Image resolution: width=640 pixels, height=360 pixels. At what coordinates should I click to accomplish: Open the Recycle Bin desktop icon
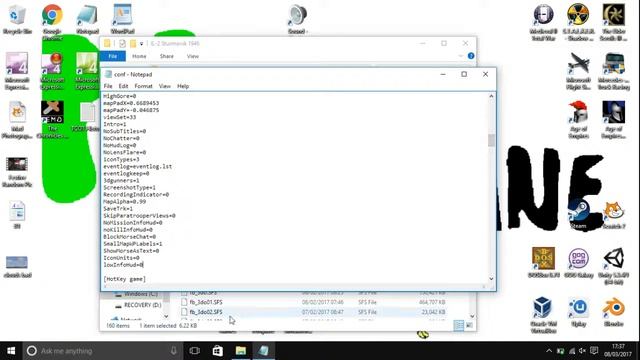tap(17, 19)
